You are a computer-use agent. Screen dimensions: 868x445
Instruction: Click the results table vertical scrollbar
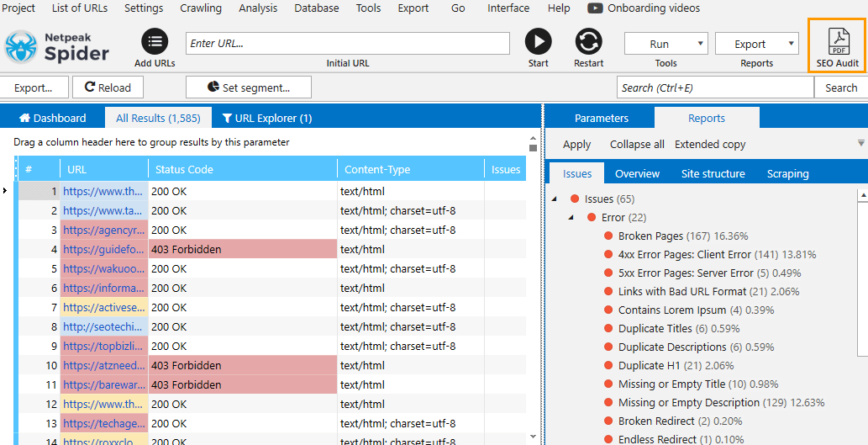pyautogui.click(x=533, y=289)
